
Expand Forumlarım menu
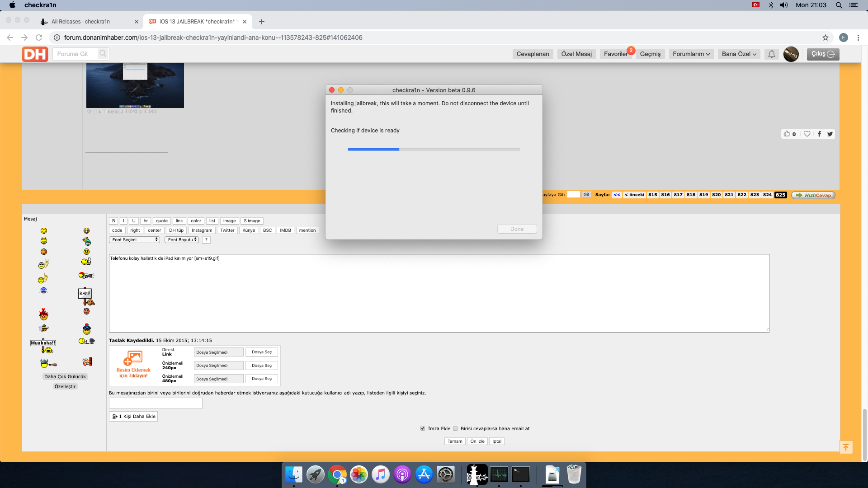pyautogui.click(x=691, y=54)
